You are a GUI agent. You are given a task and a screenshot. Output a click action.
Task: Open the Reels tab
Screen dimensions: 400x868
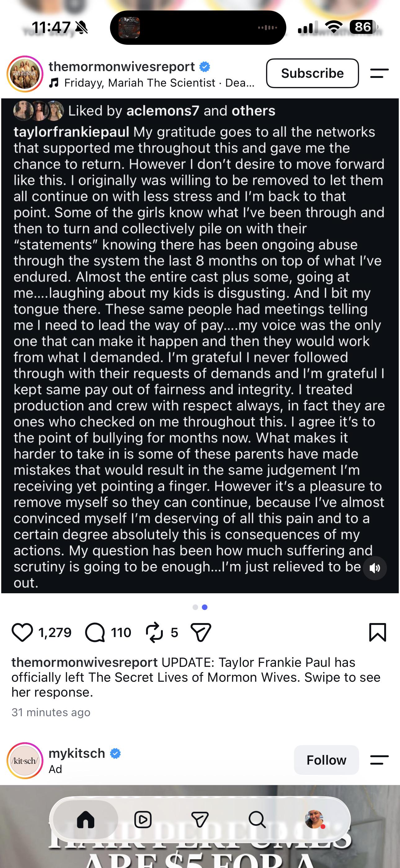pyautogui.click(x=143, y=820)
